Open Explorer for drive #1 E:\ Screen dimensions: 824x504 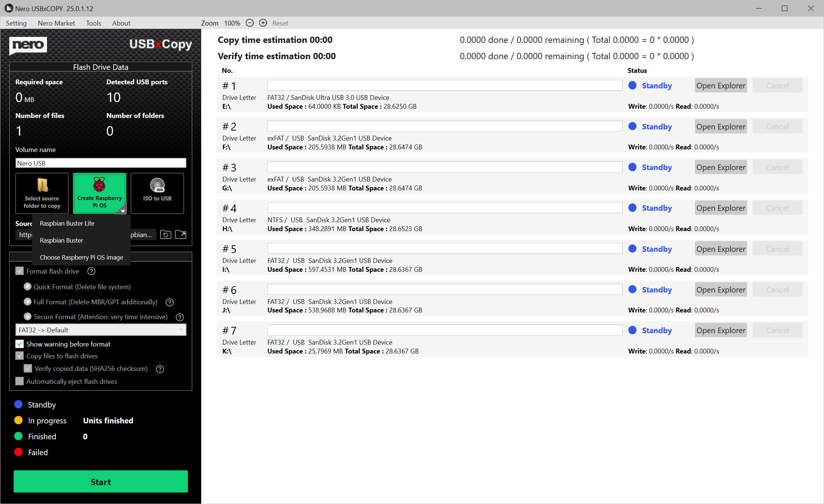[721, 85]
